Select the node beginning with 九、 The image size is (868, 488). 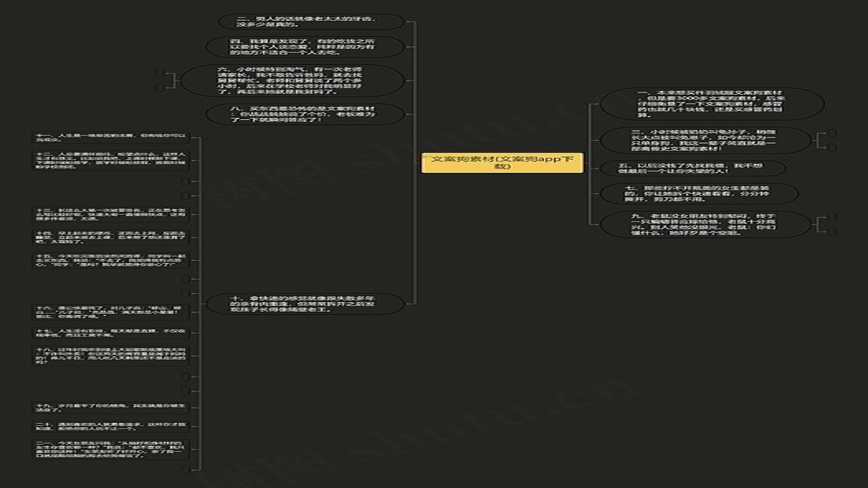706,224
